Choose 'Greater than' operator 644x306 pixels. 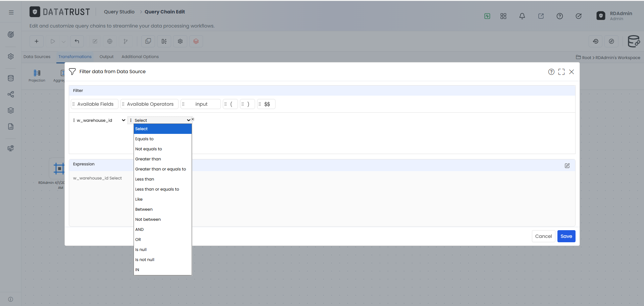(x=163, y=159)
